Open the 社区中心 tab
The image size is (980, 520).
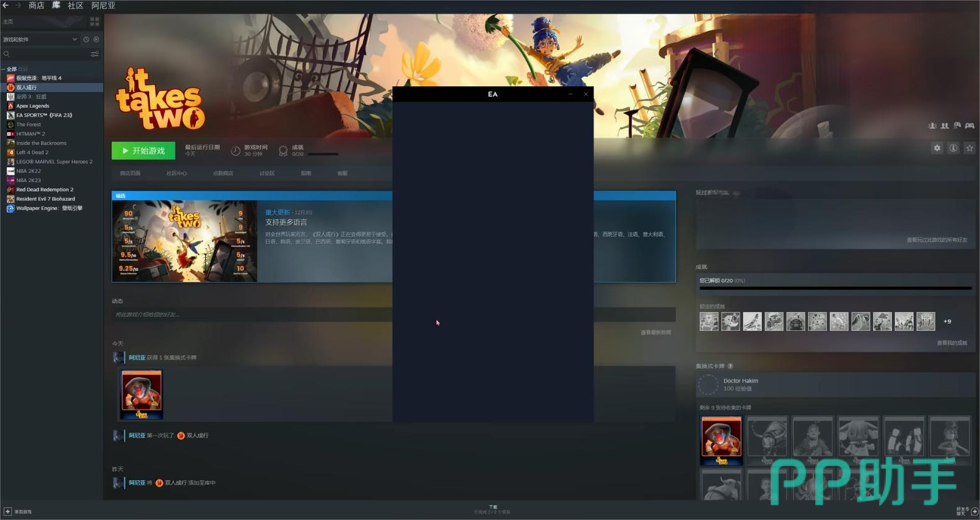(176, 174)
